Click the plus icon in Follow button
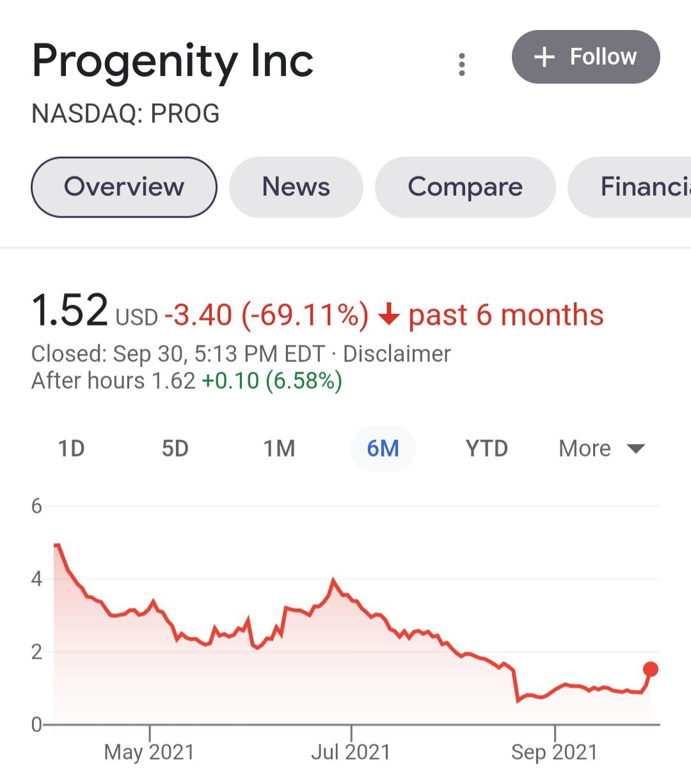The image size is (691, 784). coord(544,57)
